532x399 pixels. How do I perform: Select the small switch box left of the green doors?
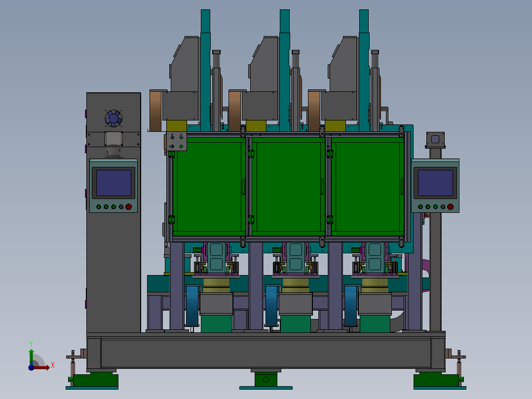click(177, 142)
